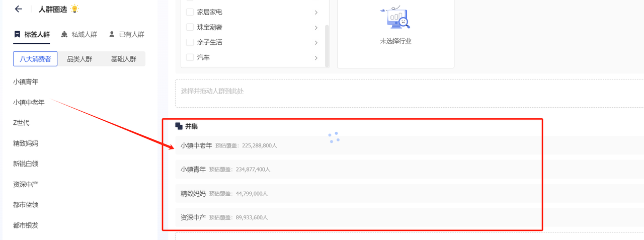This screenshot has height=240, width=644.
Task: Select the 八大消费者 segment tab
Action: pyautogui.click(x=35, y=59)
